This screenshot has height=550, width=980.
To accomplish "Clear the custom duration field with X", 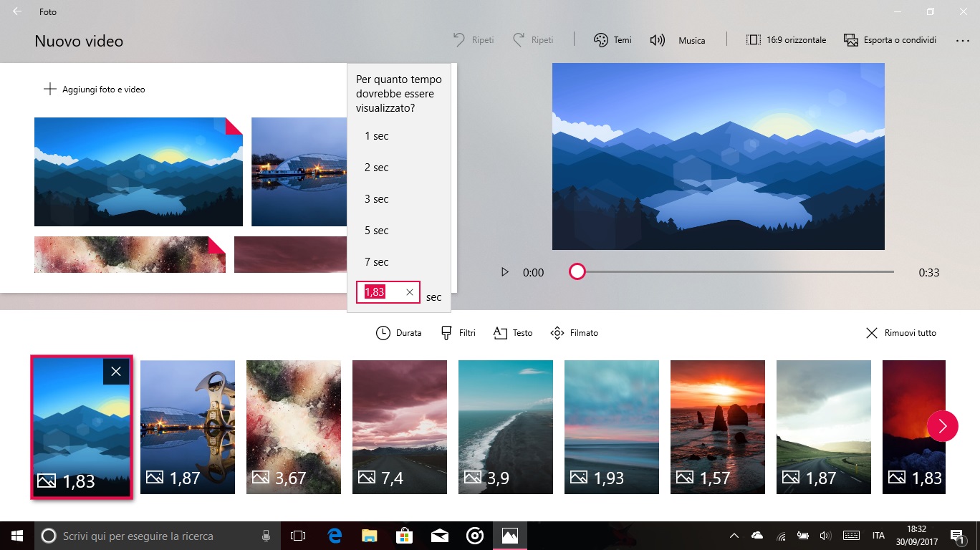I will [410, 292].
